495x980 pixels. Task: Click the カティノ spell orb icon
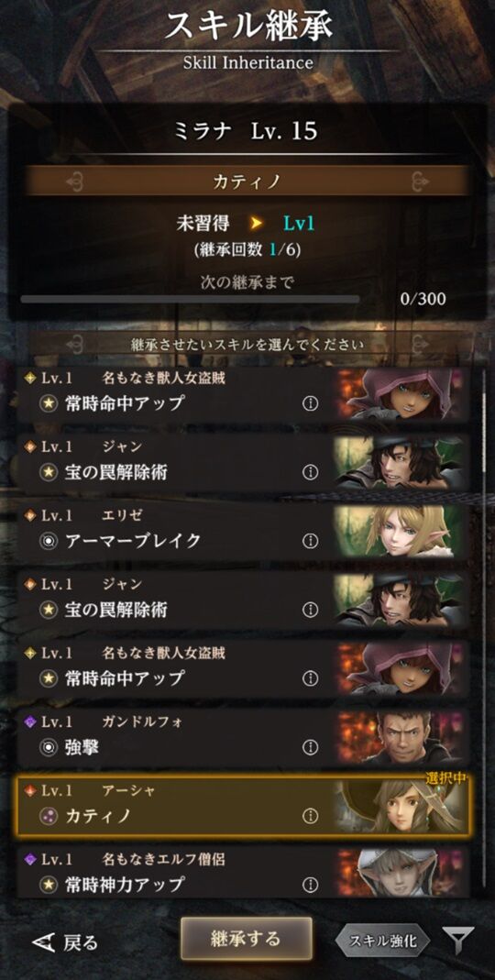(49, 816)
